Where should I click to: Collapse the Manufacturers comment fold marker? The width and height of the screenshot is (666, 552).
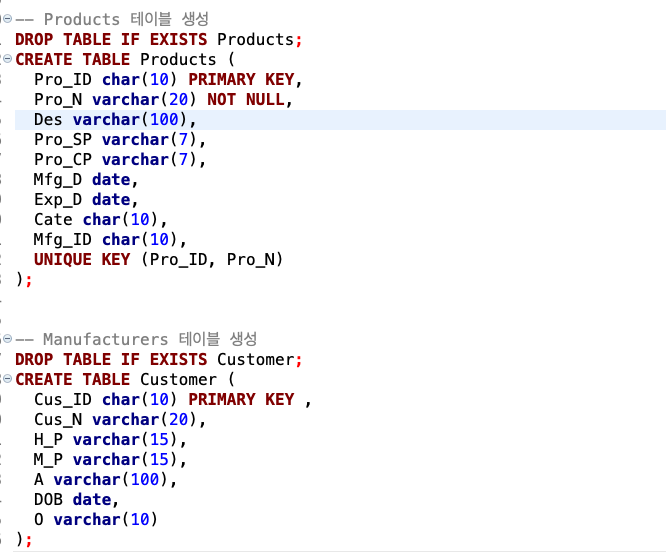[x=7, y=339]
